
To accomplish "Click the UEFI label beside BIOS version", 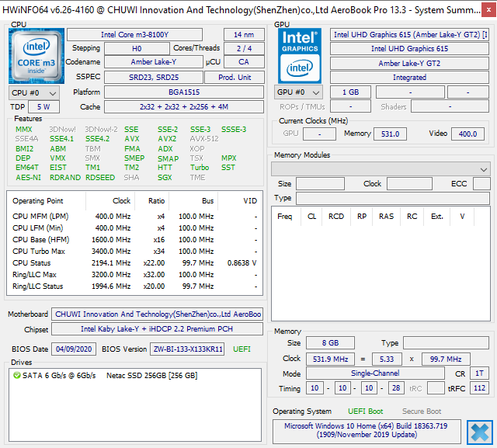I will (x=242, y=349).
